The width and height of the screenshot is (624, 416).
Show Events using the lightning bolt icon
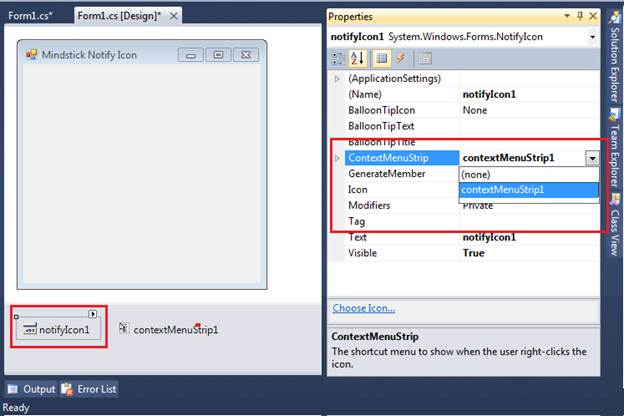401,58
